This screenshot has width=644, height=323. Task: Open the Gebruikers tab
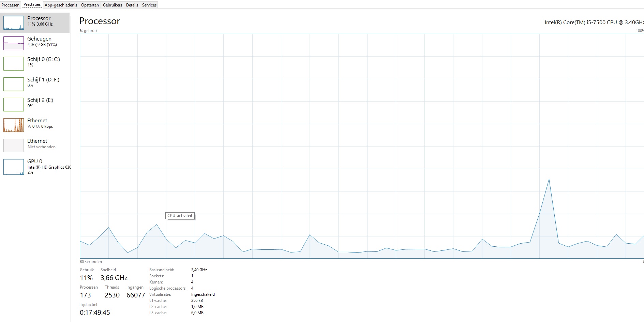[x=113, y=5]
